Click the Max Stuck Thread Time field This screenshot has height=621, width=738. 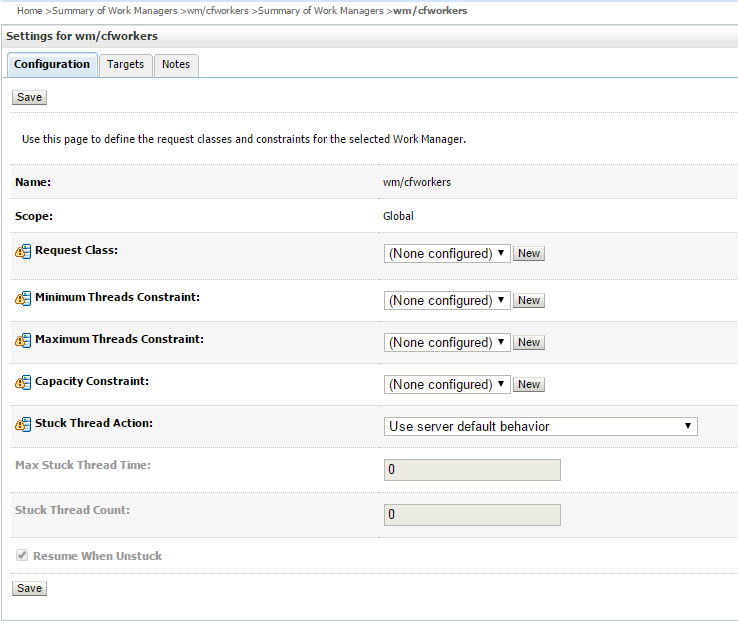pyautogui.click(x=472, y=470)
